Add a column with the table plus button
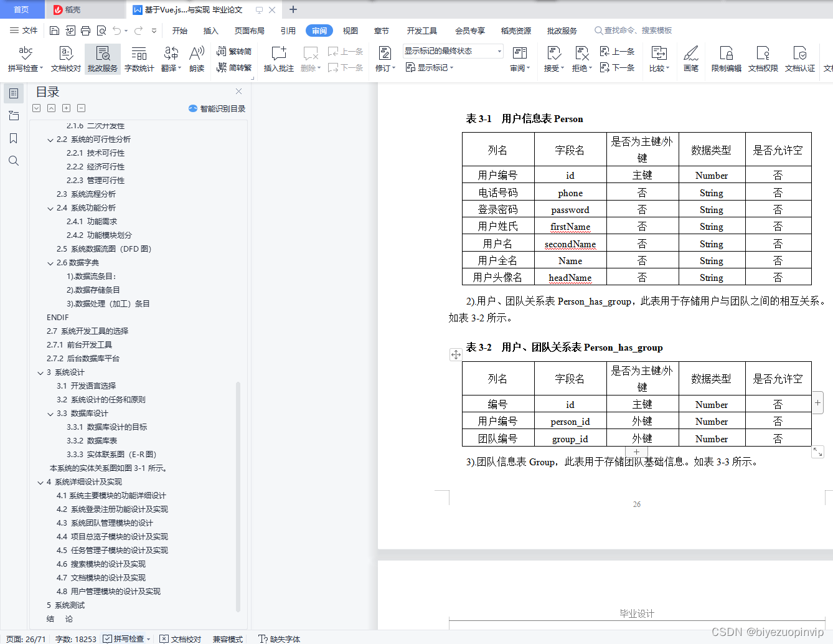Screen dimensions: 833x644 point(817,403)
